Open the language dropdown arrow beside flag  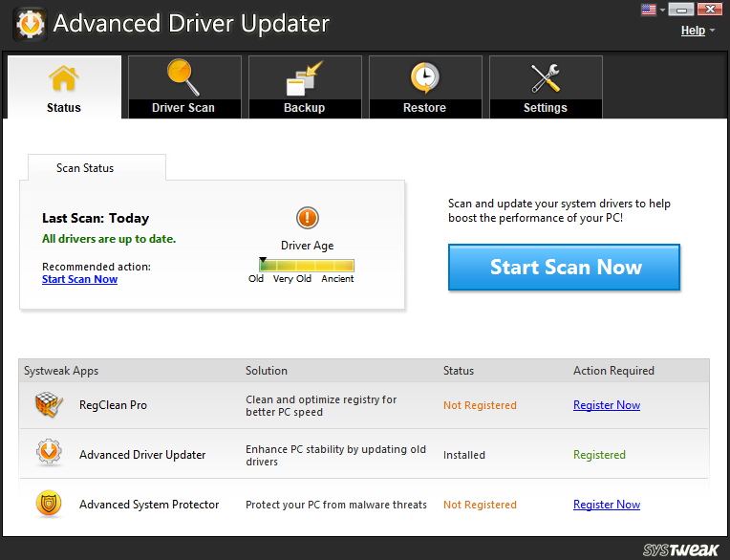click(662, 10)
